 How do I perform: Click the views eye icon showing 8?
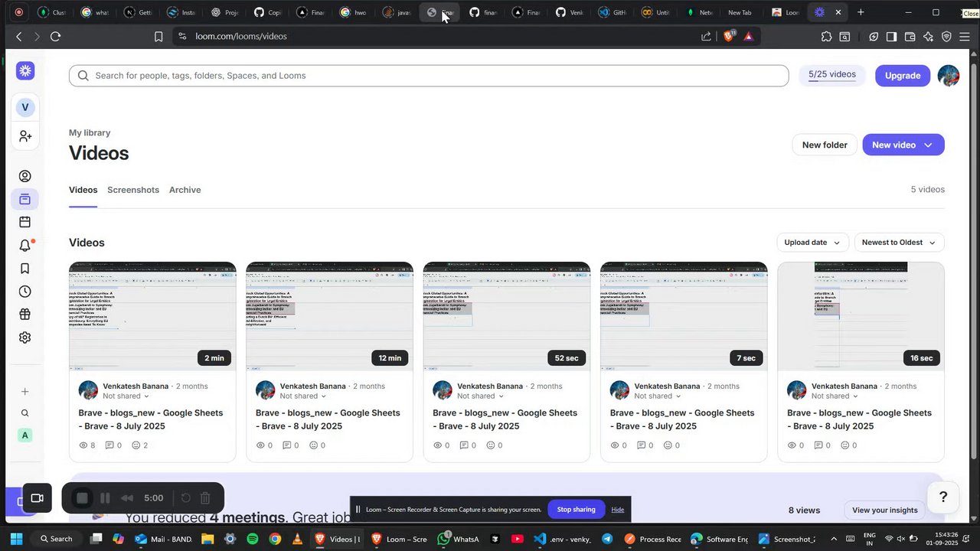pos(83,445)
